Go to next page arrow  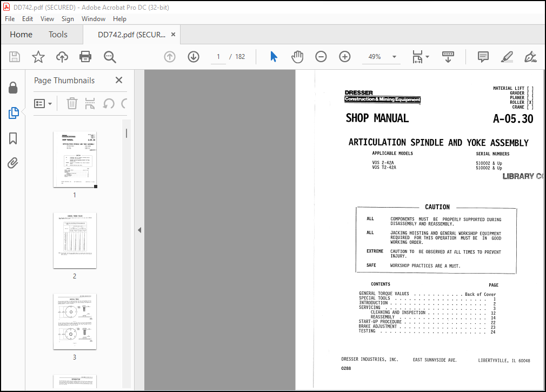point(194,57)
